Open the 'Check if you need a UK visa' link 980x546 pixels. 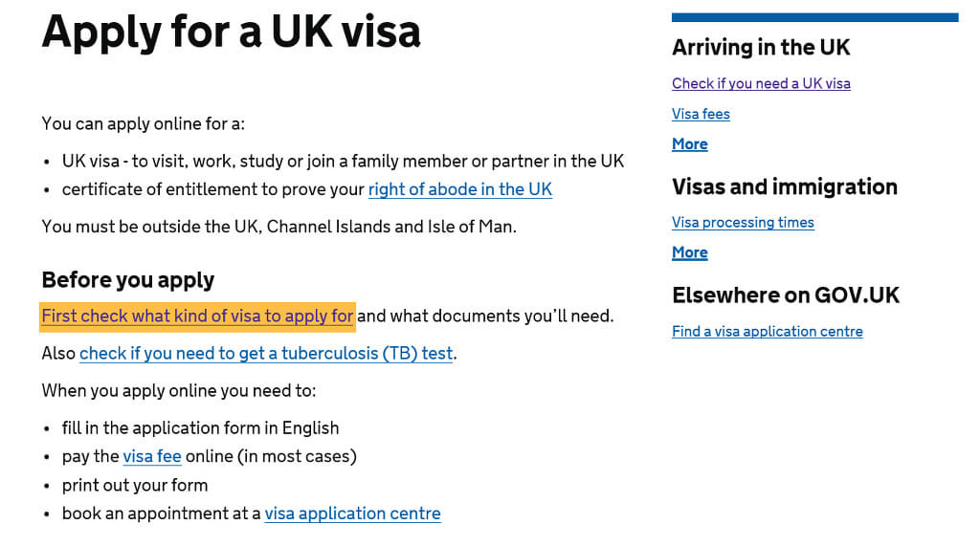click(761, 83)
